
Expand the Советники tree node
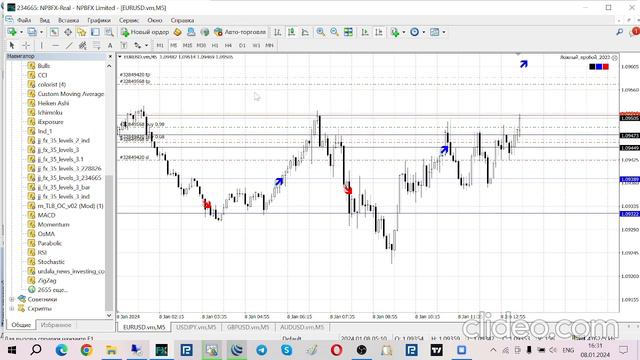click(12, 300)
